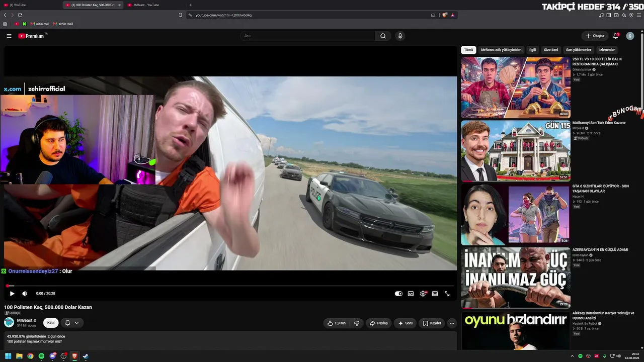Open the İnanılmaz Güç video thumbnail

(516, 278)
